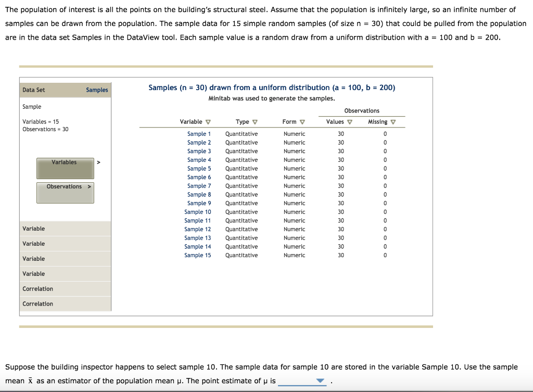
Task: Click the Data Set header label
Action: click(34, 90)
